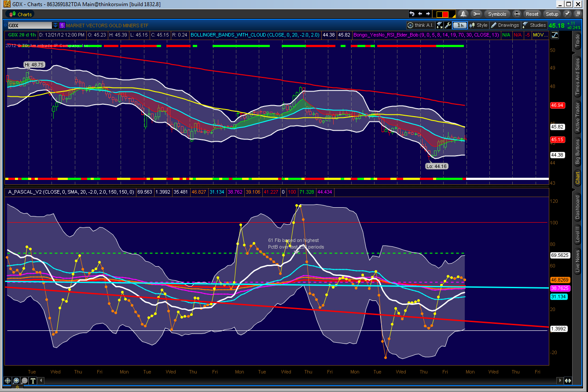Click the detach window icon
The height and width of the screenshot is (392, 588).
pos(578,14)
